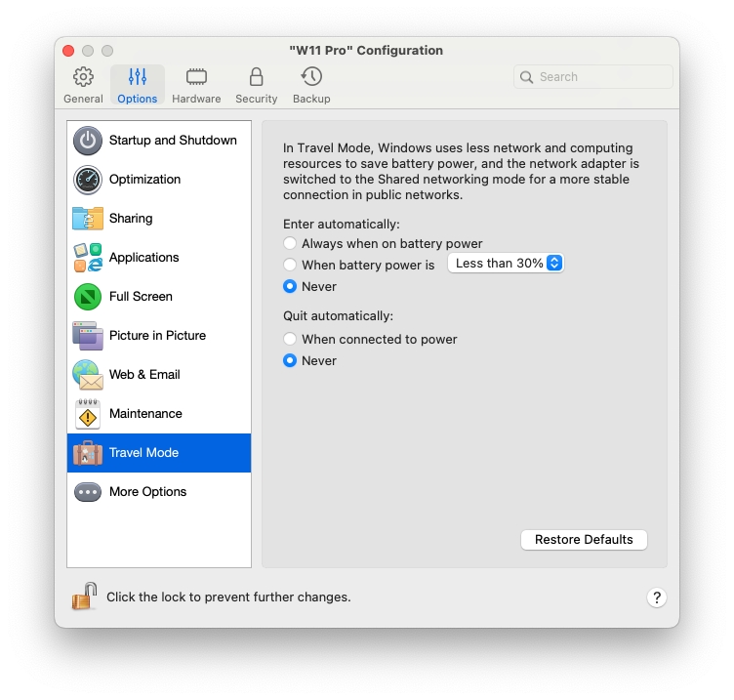This screenshot has height=700, width=734.
Task: Open the Backup tab
Action: [x=311, y=86]
